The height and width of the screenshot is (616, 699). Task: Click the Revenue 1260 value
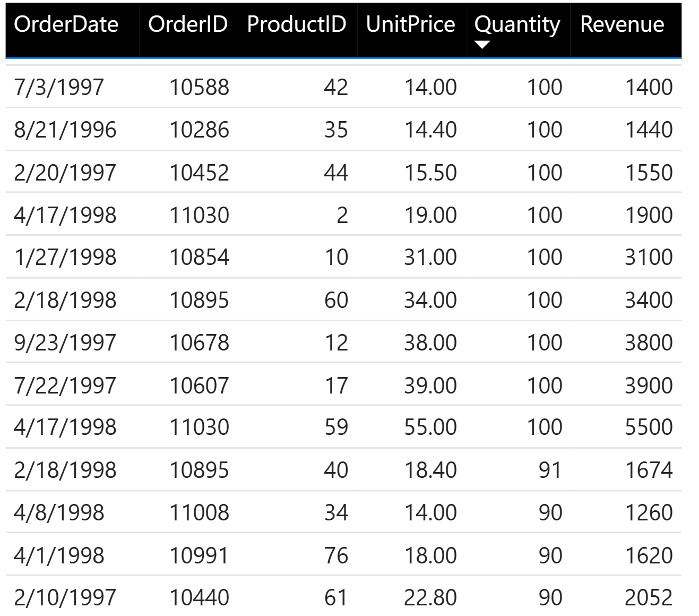tap(649, 512)
